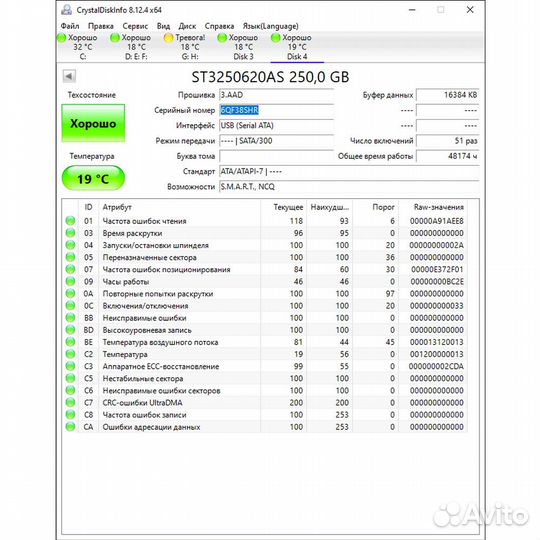Screen dimensions: 540x540
Task: Select row Нестабильные сектора
Action: pyautogui.click(x=264, y=378)
